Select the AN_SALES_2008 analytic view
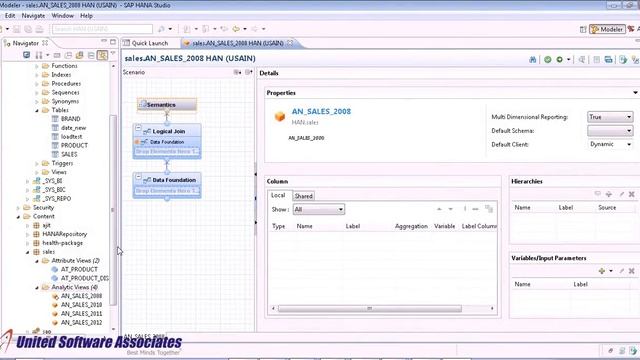This screenshot has width=640, height=360. [81, 296]
